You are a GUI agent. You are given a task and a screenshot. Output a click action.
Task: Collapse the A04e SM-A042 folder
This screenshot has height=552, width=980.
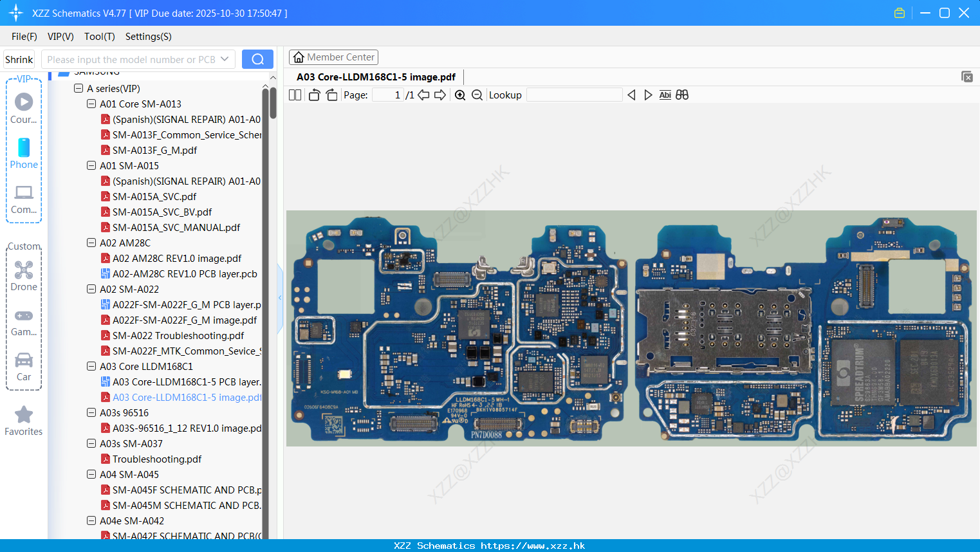click(91, 520)
